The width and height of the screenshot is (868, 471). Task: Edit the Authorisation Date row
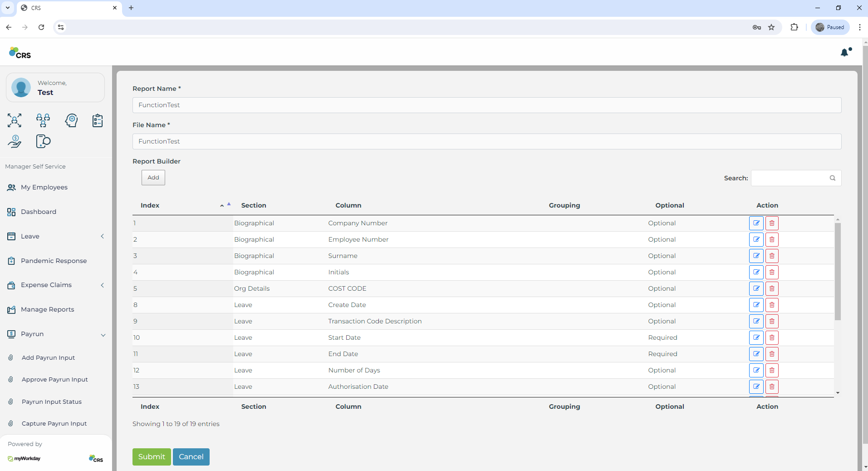[x=756, y=387]
